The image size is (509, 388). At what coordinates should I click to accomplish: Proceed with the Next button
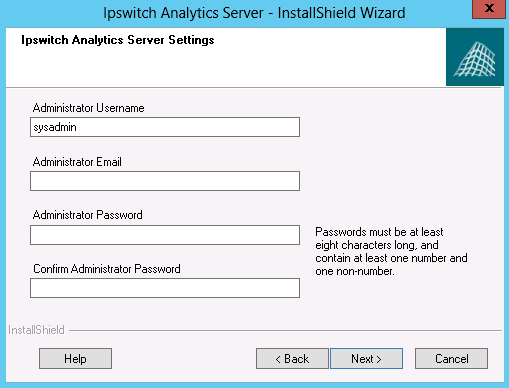(366, 359)
